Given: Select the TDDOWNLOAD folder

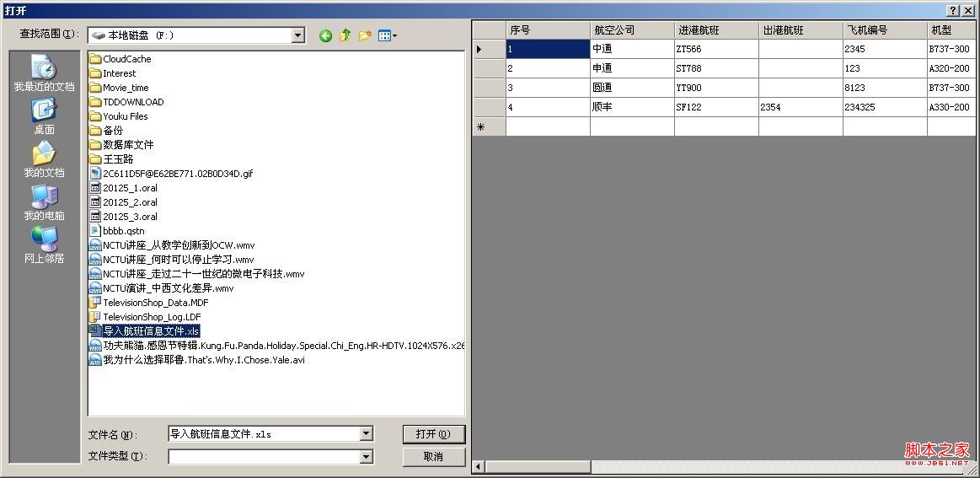Looking at the screenshot, I should click(x=126, y=102).
